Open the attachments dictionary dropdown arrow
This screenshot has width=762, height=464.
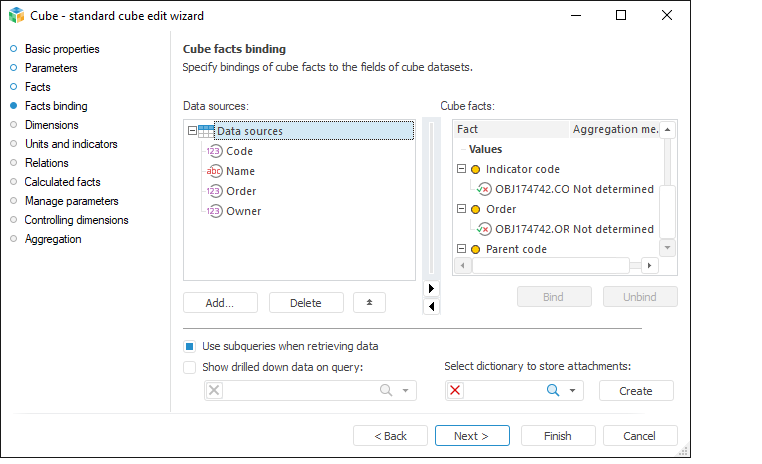[573, 391]
